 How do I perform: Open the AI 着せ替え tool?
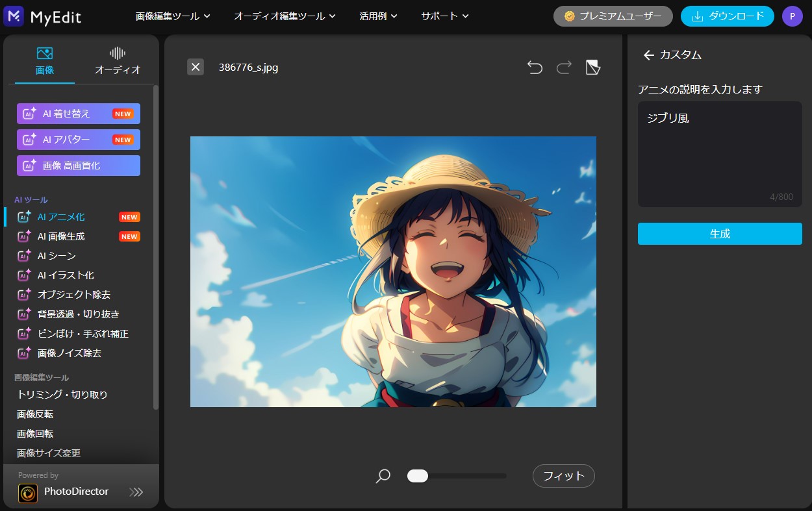coord(79,114)
